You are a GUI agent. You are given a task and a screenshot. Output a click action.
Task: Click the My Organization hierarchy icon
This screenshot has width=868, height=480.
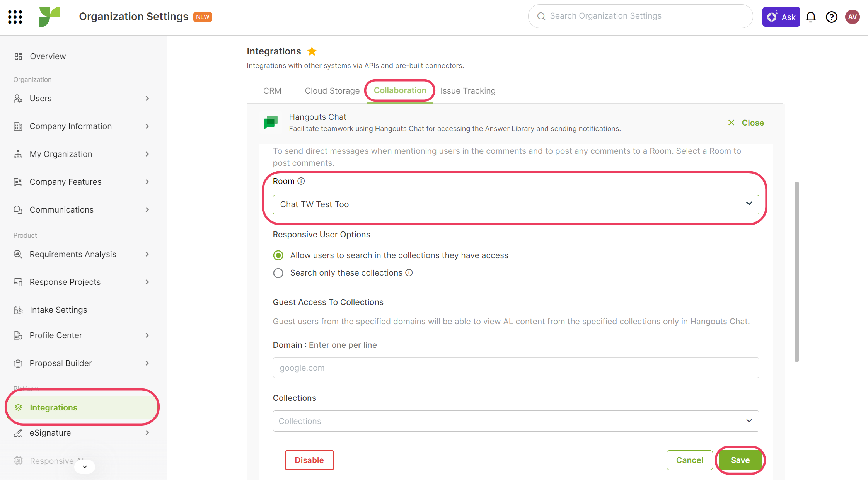[x=18, y=154]
